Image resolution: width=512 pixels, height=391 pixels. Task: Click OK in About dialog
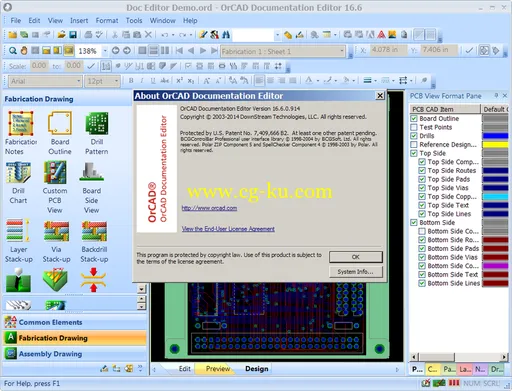[x=356, y=257]
